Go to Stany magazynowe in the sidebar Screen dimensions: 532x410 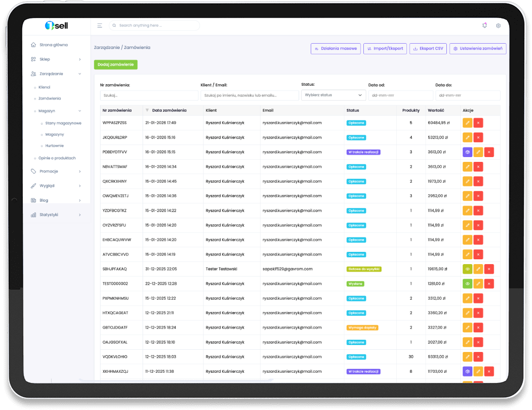pos(63,123)
